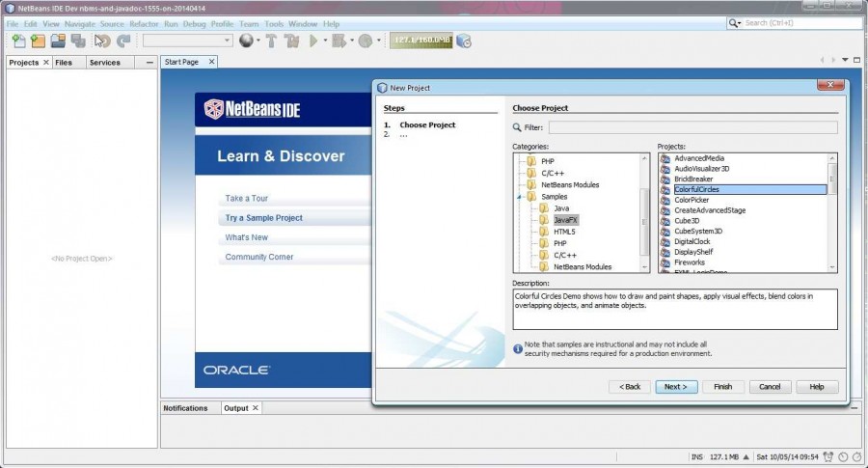
Task: Click the Save All toolbar icon
Action: click(x=78, y=41)
